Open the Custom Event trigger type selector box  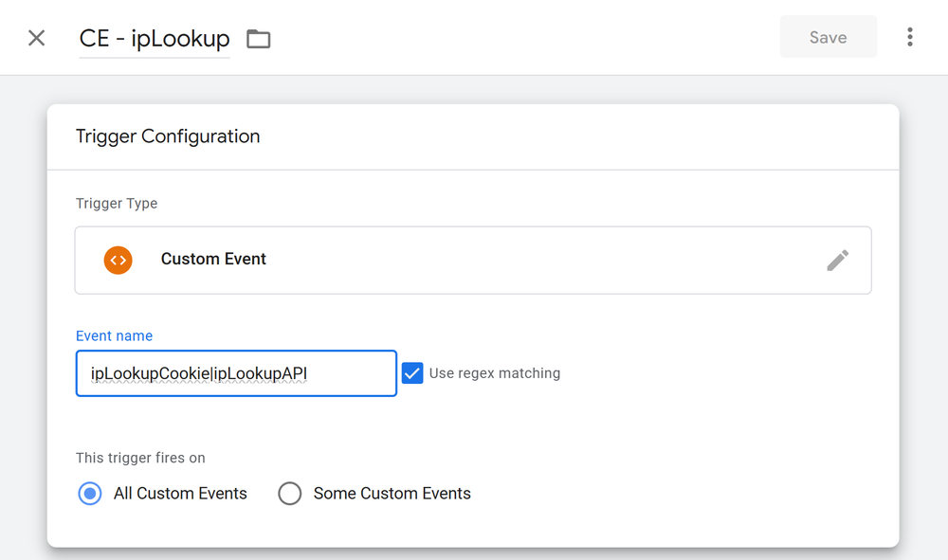(x=472, y=260)
